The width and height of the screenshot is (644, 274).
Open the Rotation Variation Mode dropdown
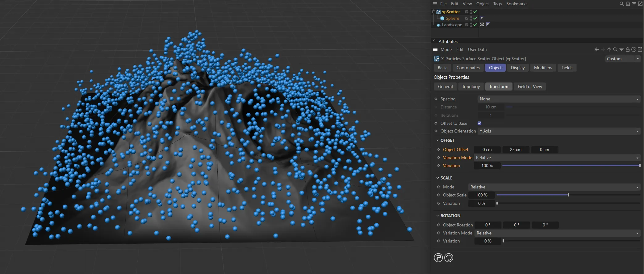coord(558,233)
